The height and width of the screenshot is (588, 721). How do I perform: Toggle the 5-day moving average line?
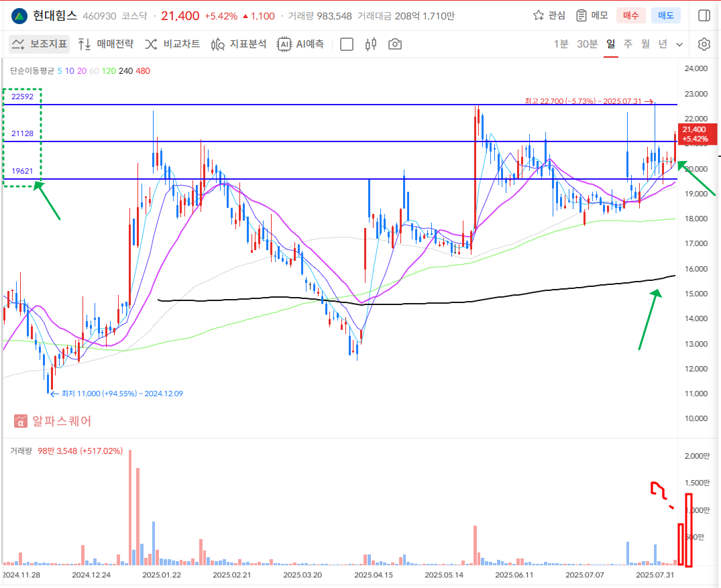[x=60, y=71]
